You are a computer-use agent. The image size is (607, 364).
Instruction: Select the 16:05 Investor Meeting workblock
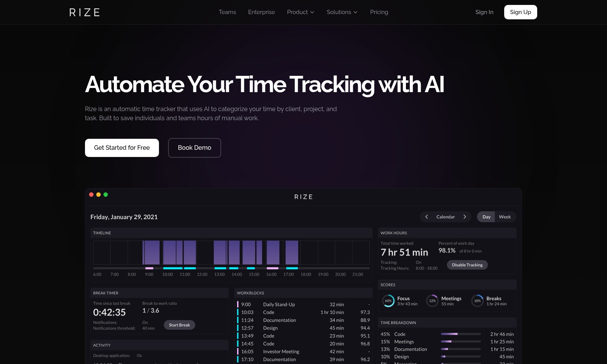pos(303,352)
